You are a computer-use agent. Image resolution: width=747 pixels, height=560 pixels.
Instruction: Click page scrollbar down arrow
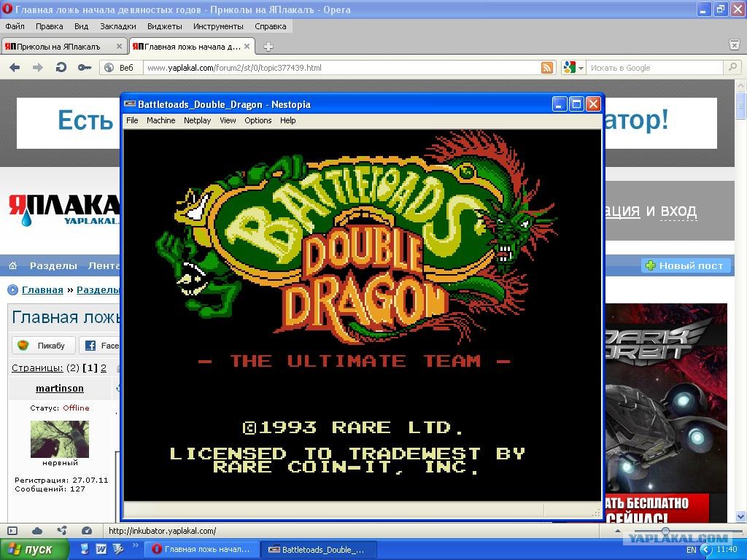click(741, 516)
